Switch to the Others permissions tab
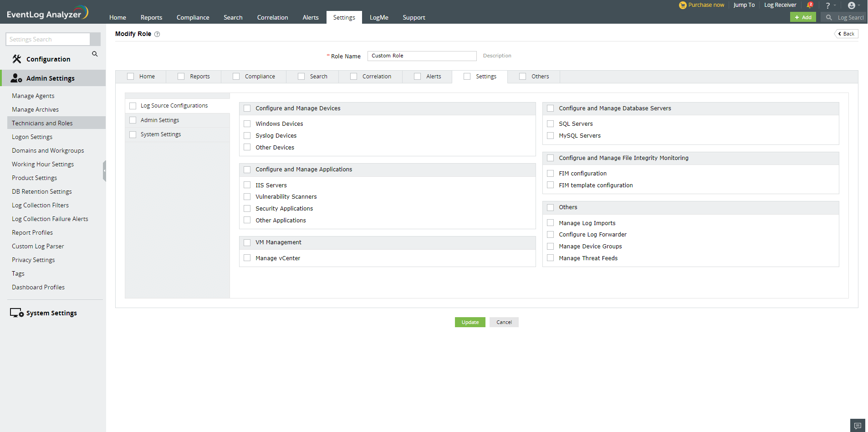This screenshot has height=432, width=868. pos(540,77)
